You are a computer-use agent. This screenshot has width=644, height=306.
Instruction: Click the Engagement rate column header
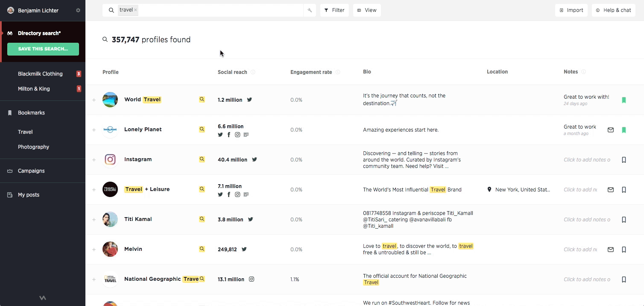tap(311, 72)
